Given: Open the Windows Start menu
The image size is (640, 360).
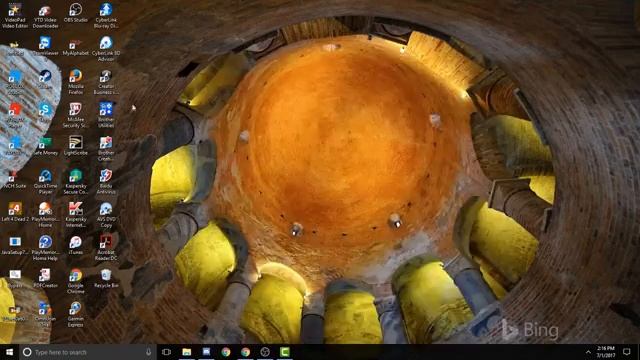Looking at the screenshot, I should pos(9,352).
